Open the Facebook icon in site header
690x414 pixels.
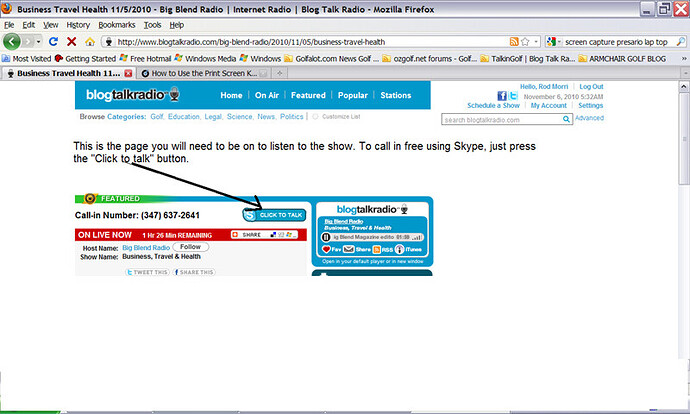(502, 96)
